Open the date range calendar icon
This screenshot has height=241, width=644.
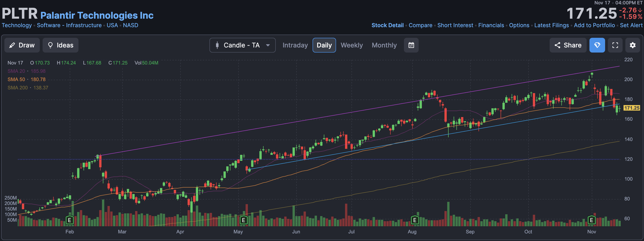[411, 45]
